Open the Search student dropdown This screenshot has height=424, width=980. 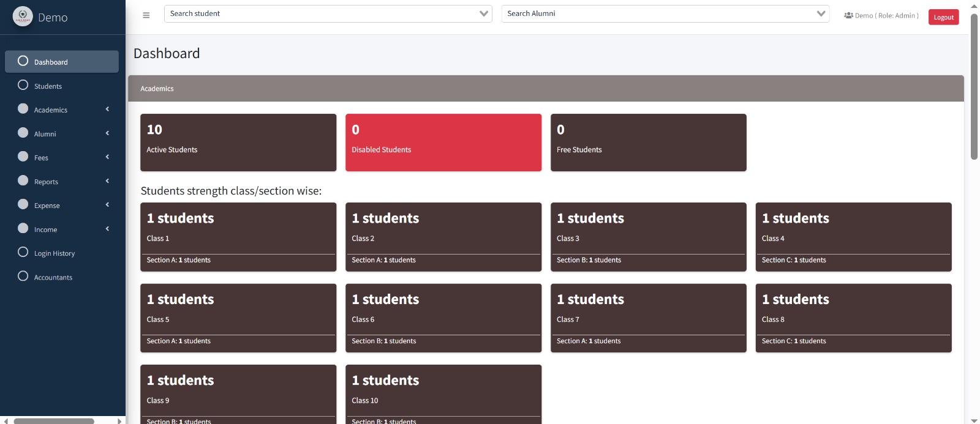point(328,13)
